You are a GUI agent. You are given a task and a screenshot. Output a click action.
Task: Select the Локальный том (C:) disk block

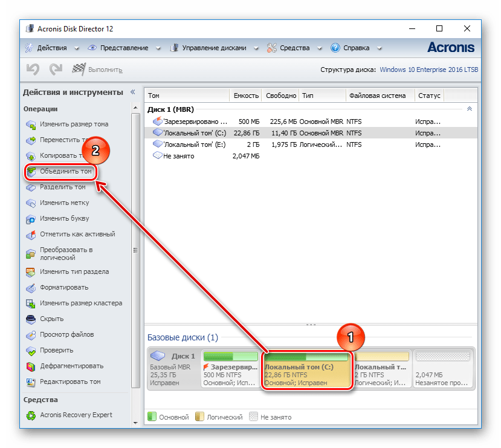pyautogui.click(x=306, y=369)
